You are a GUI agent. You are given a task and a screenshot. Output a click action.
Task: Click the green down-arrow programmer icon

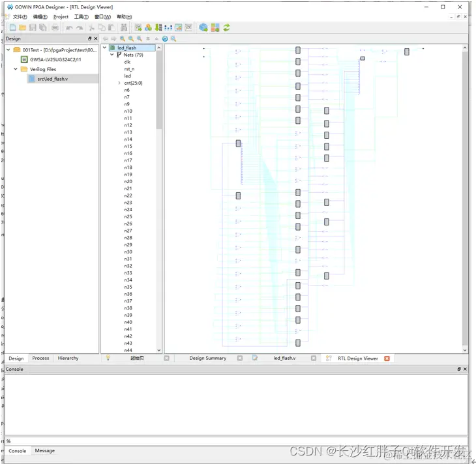[x=158, y=27]
